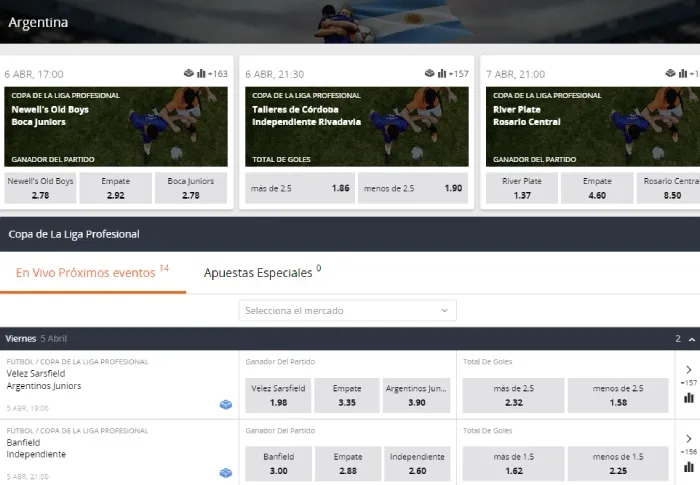Bet on Argentinos Juniors at 3.90

point(417,396)
